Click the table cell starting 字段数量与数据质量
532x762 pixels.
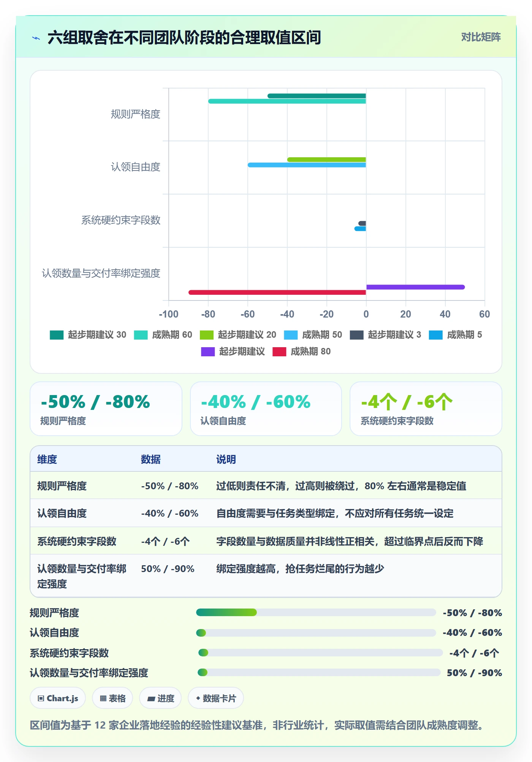coord(350,541)
